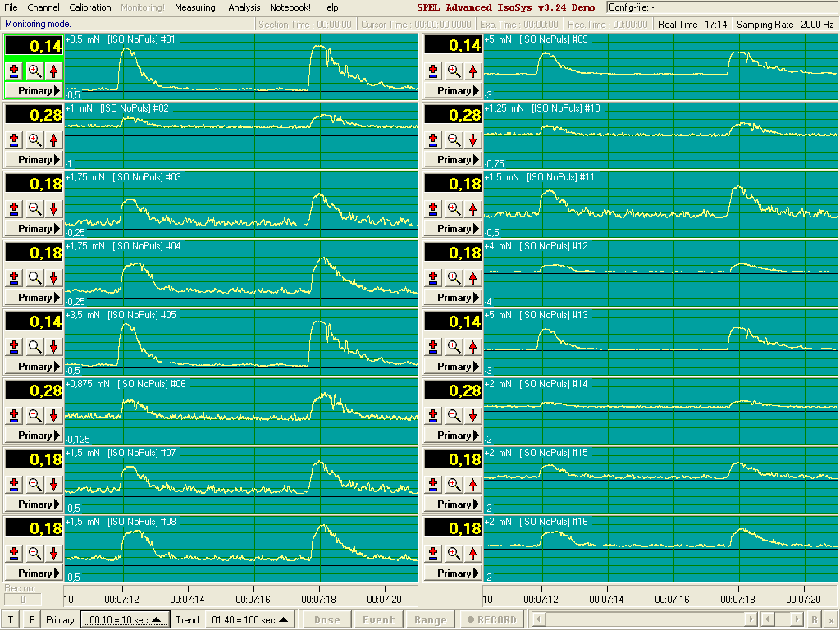Click the red-cross baseline icon for channel #16
This screenshot has height=630, width=840.
tap(433, 554)
